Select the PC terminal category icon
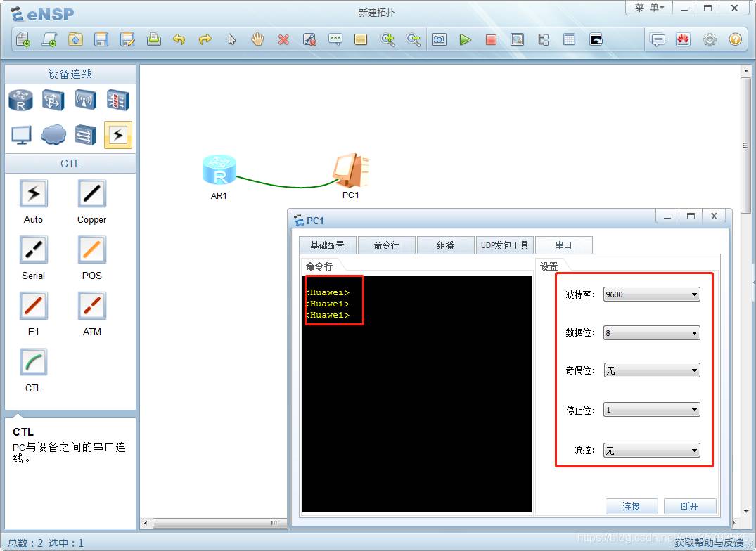Screen dimensions: 756x551 (x=21, y=135)
